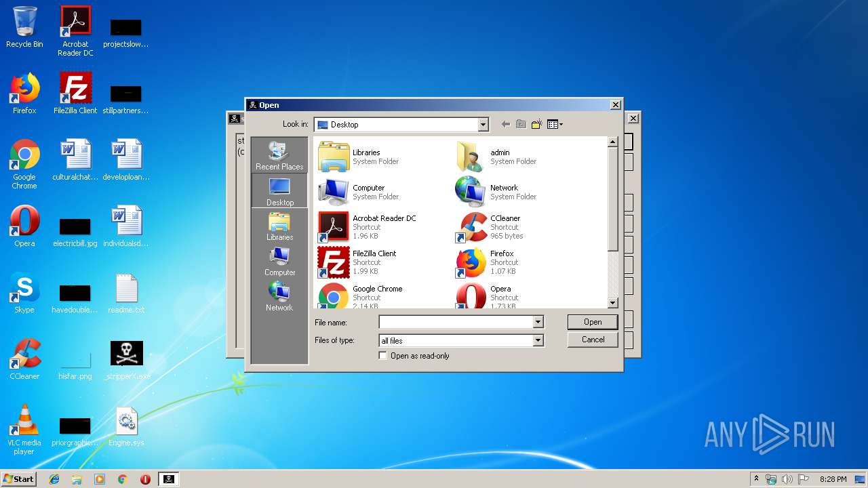Click the Open button
This screenshot has height=488, width=868.
pos(593,322)
